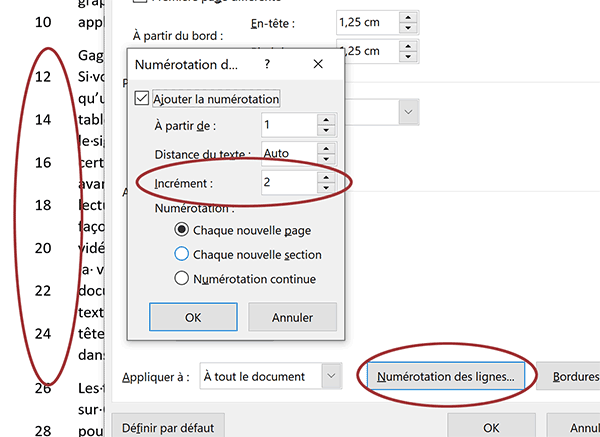Click the À tout le document text
Viewport: 600px width, 437px height.
254,377
